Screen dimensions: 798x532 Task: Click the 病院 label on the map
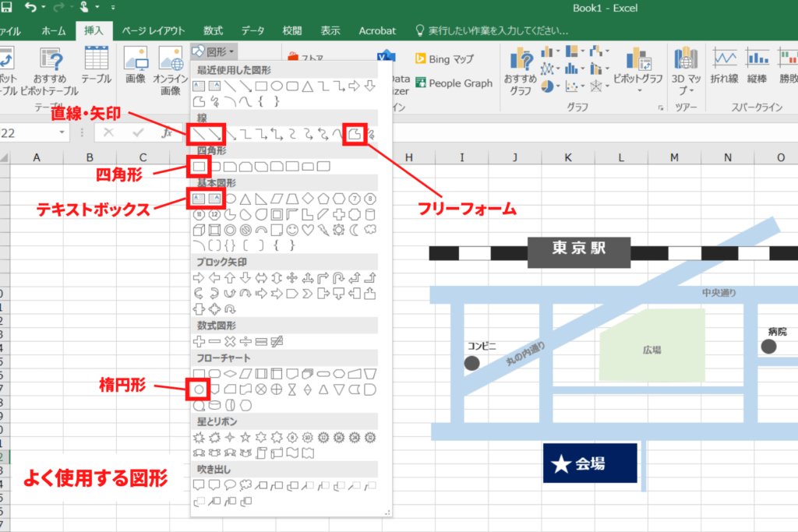pos(777,332)
